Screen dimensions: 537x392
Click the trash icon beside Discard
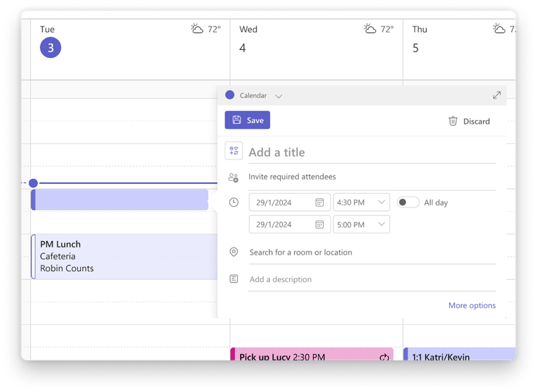tap(453, 121)
